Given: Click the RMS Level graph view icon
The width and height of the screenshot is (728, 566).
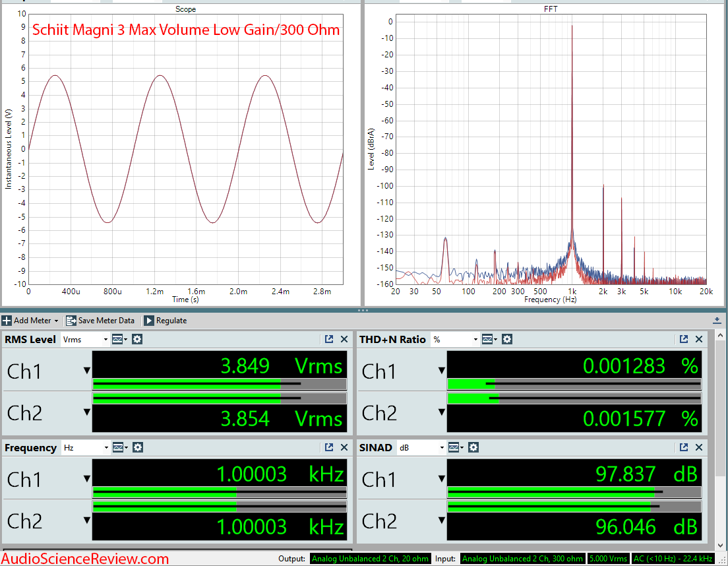Looking at the screenshot, I should coord(119,340).
